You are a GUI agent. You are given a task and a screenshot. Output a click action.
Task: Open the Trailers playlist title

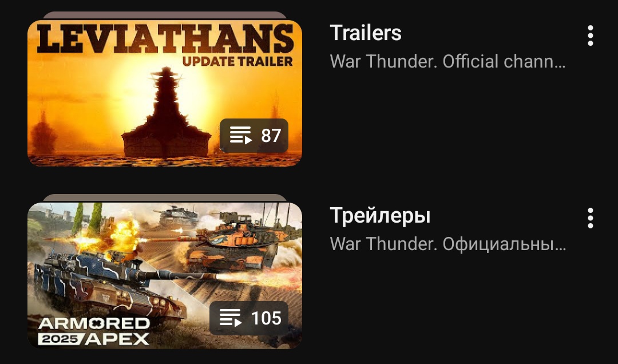click(365, 33)
